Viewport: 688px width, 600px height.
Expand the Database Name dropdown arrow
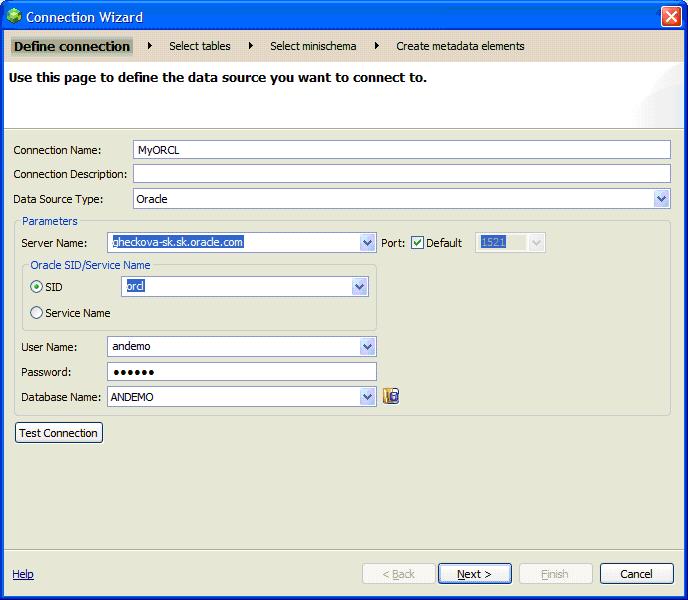(367, 397)
